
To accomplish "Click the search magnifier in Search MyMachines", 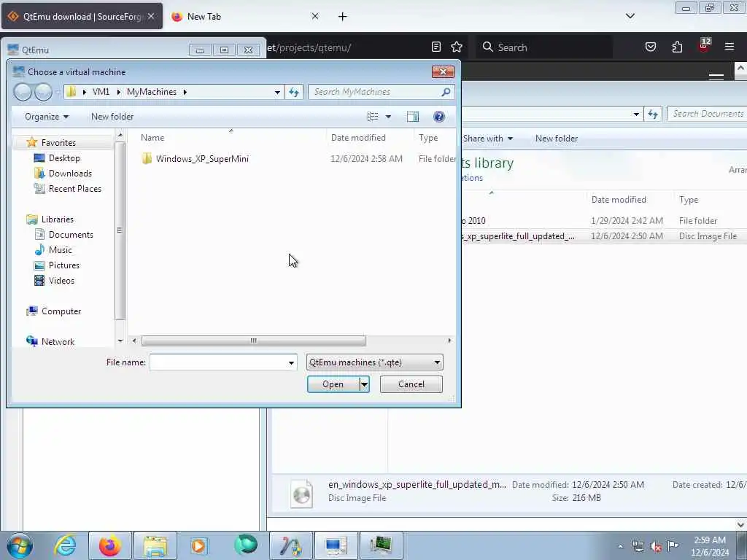I will pos(446,92).
